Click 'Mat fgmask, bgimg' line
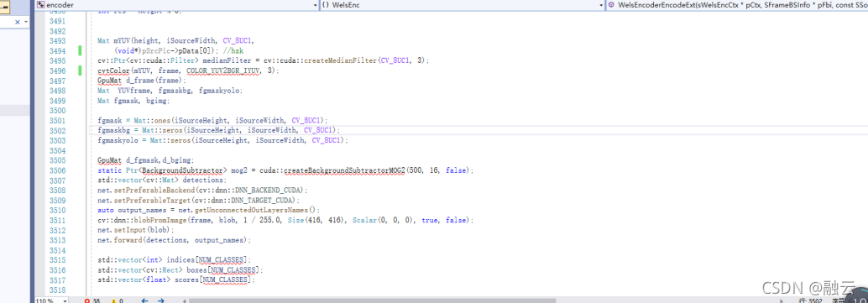The width and height of the screenshot is (868, 303). click(x=133, y=101)
